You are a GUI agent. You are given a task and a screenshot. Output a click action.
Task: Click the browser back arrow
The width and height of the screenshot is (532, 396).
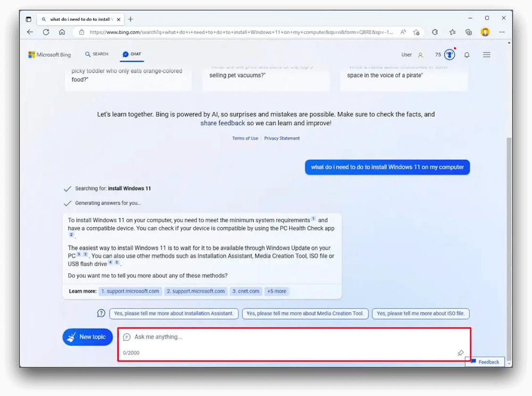coord(30,32)
